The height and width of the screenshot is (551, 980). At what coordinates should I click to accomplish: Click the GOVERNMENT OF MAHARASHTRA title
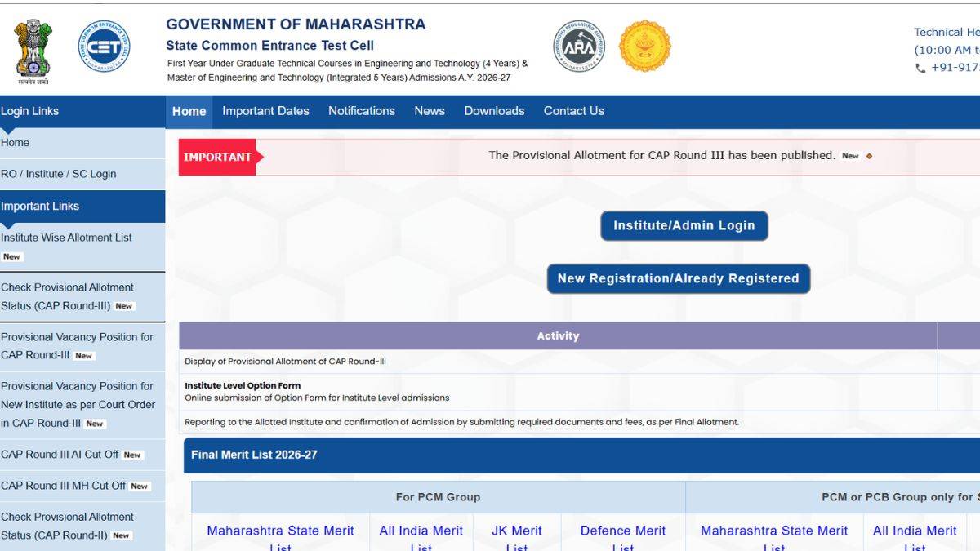[x=296, y=24]
